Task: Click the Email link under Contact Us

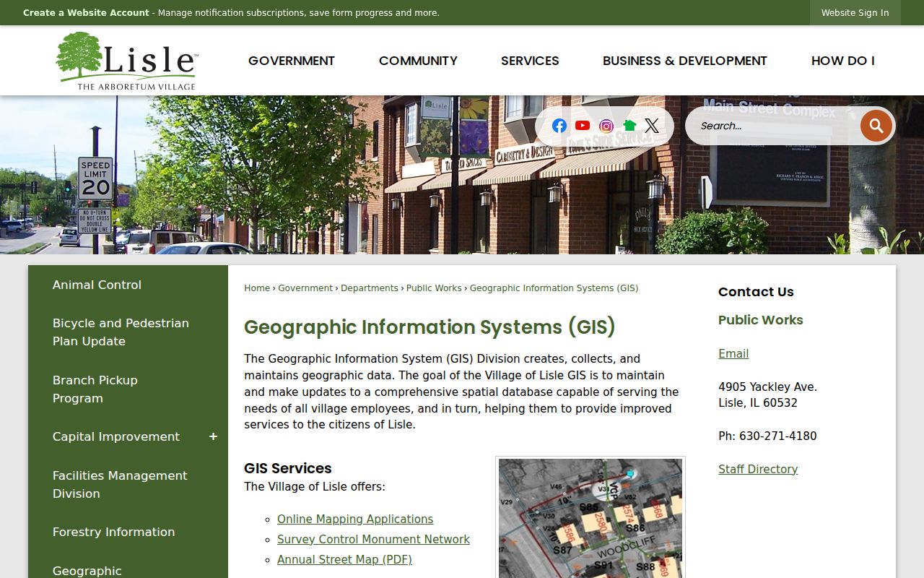Action: tap(733, 353)
